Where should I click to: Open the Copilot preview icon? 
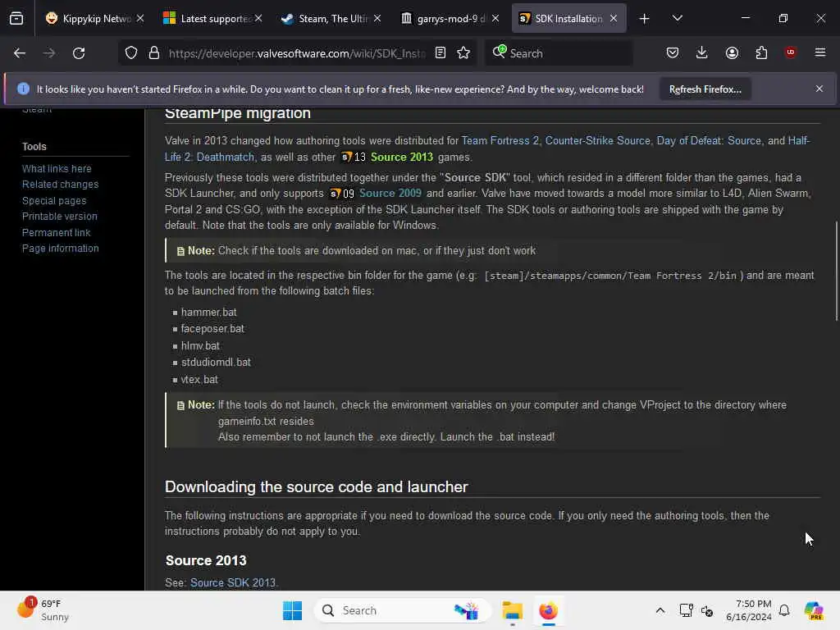pyautogui.click(x=814, y=610)
